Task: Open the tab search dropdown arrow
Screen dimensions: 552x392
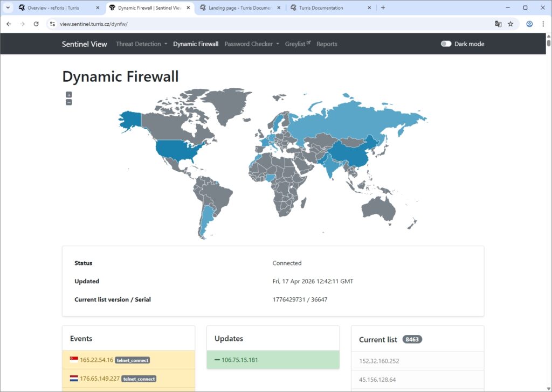Action: tap(8, 8)
